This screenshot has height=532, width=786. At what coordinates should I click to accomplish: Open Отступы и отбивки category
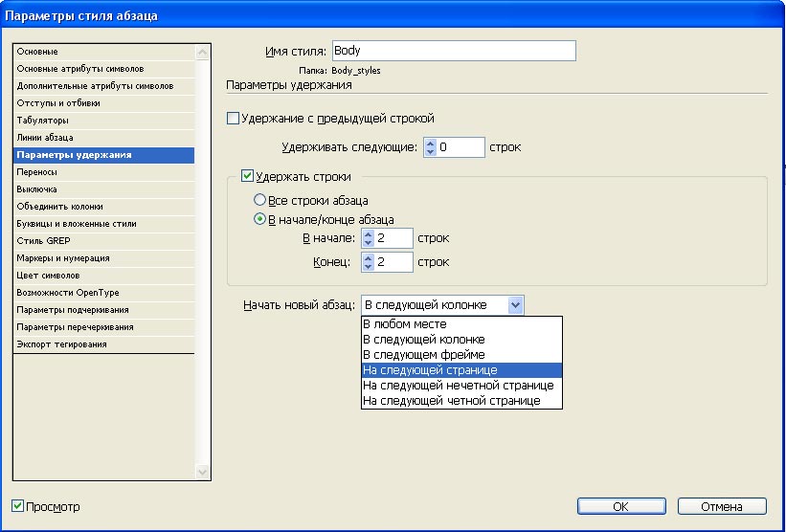[x=104, y=103]
